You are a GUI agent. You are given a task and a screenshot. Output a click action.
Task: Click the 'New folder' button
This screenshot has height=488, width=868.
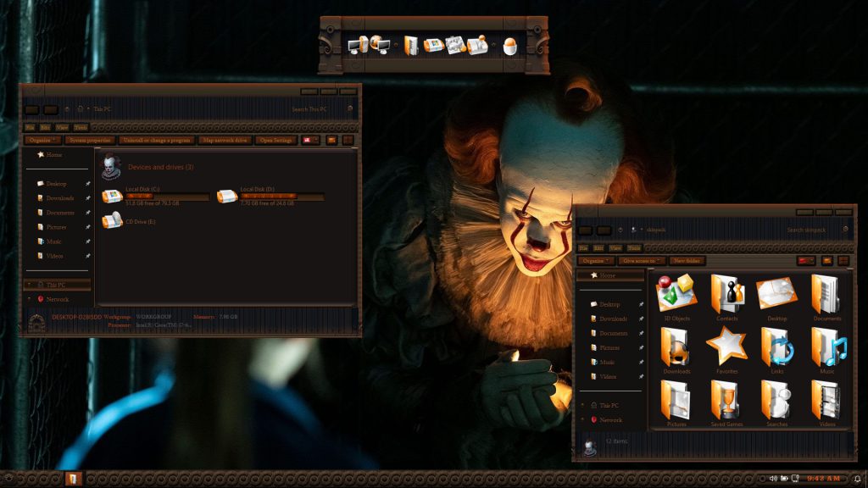click(687, 261)
